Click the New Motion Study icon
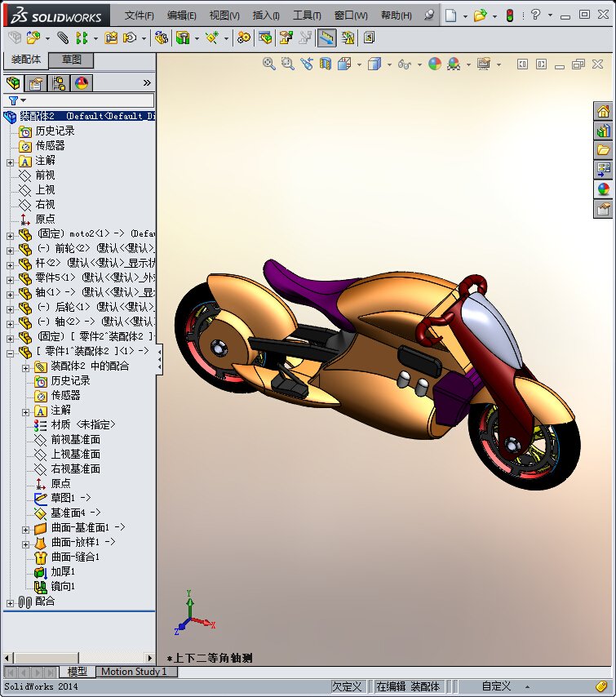Viewport: 616px width, 697px height. [x=244, y=38]
